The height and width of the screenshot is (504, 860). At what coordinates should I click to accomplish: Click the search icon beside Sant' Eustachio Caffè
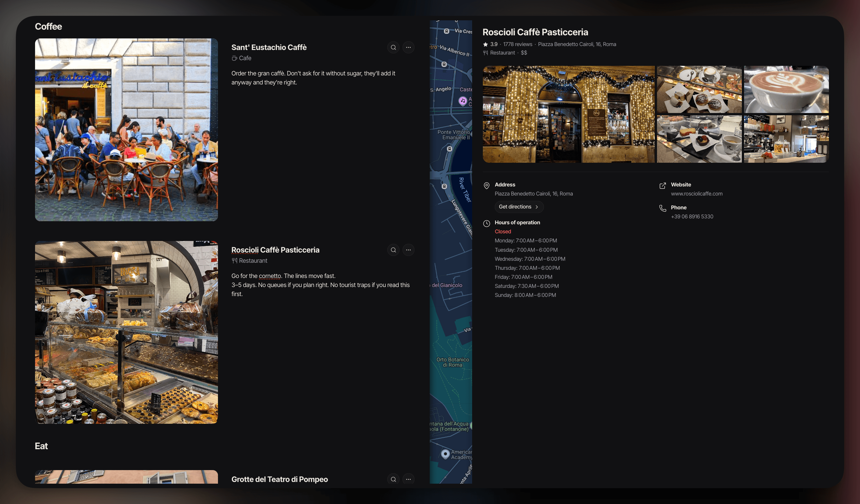point(393,47)
